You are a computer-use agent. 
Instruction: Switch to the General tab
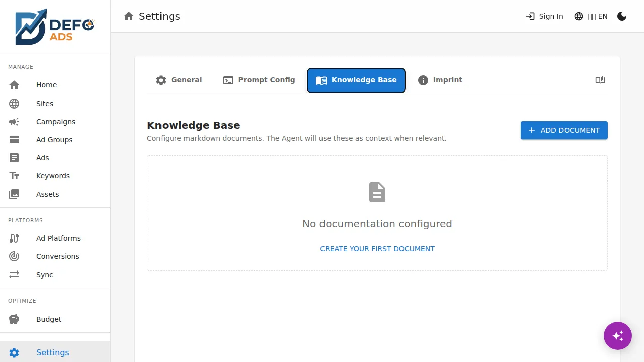[179, 80]
